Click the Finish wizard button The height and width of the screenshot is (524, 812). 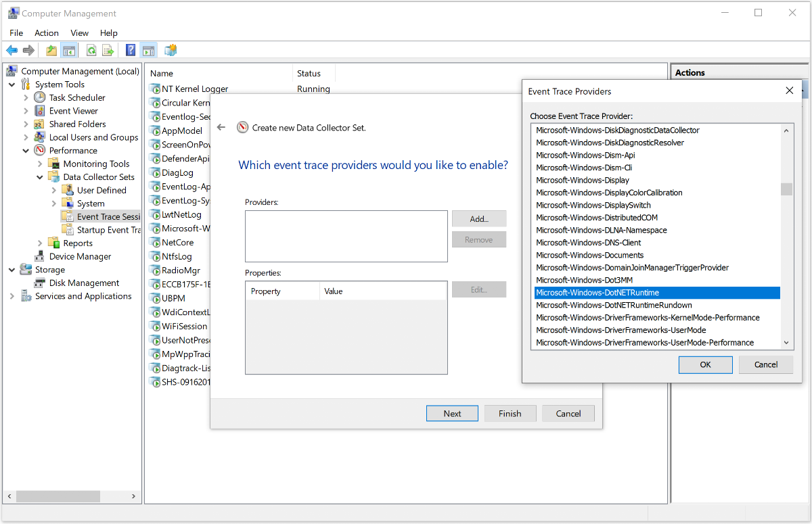pos(510,414)
